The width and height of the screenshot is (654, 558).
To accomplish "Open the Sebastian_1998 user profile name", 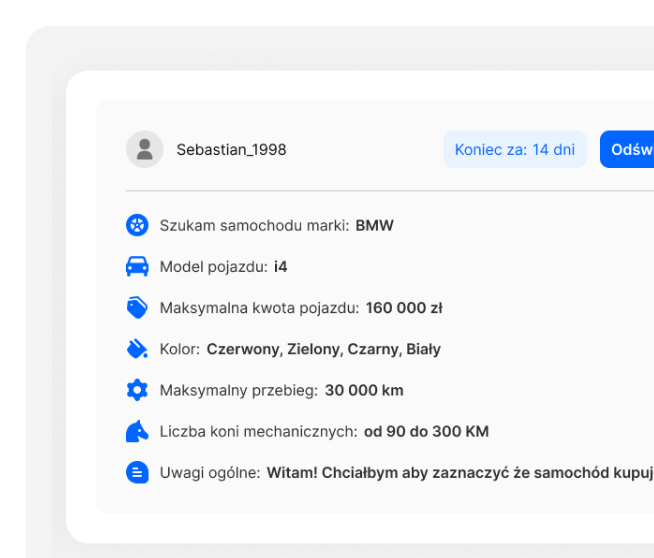I will pos(231,149).
